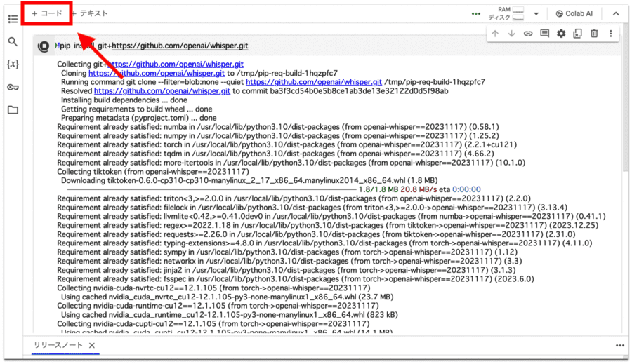Viewport: 632px width, 364px height.
Task: Open the cell more-options three dots menu
Action: coord(611,34)
